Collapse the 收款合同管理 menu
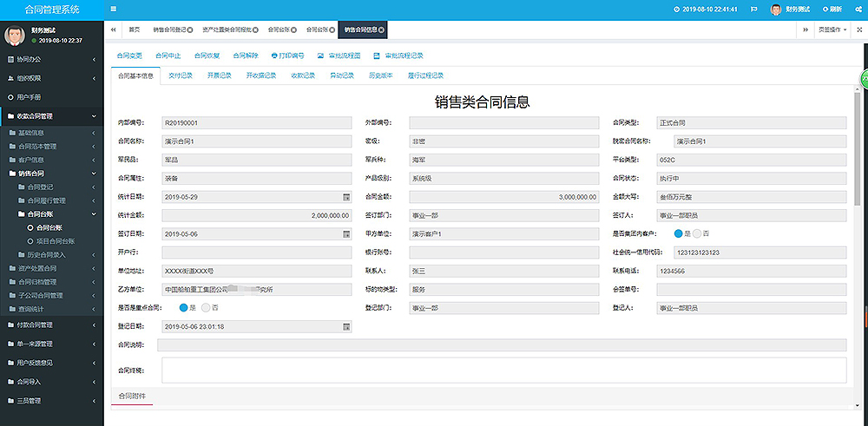The height and width of the screenshot is (426, 868). tap(51, 116)
